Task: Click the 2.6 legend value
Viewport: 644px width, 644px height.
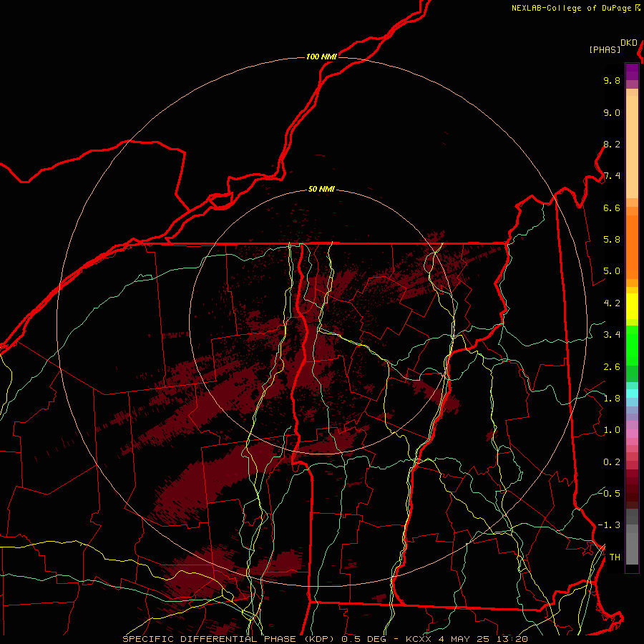Action: click(612, 367)
